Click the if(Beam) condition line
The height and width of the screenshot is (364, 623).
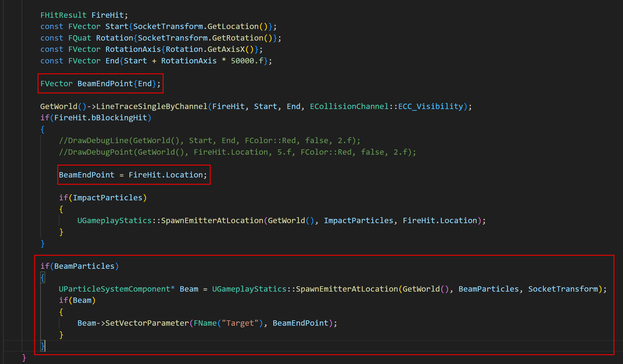[x=77, y=300]
